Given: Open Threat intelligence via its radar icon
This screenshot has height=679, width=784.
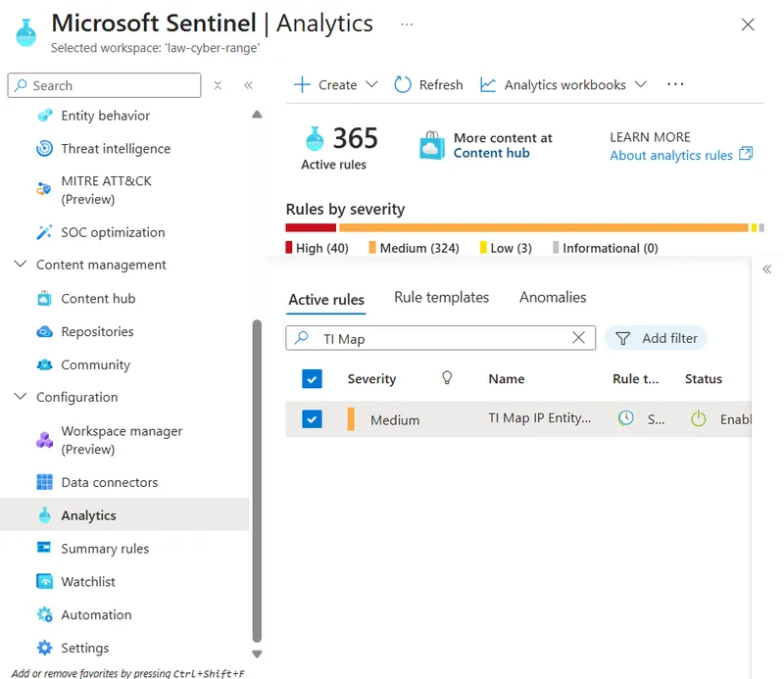Looking at the screenshot, I should (44, 149).
